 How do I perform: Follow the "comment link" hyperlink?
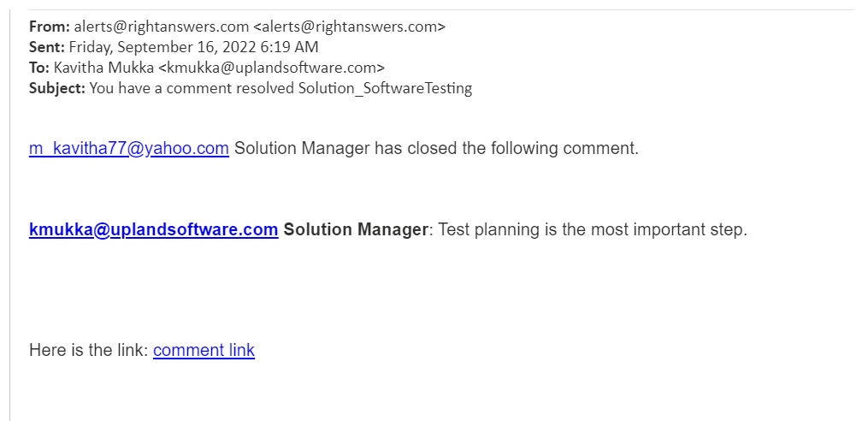204,350
